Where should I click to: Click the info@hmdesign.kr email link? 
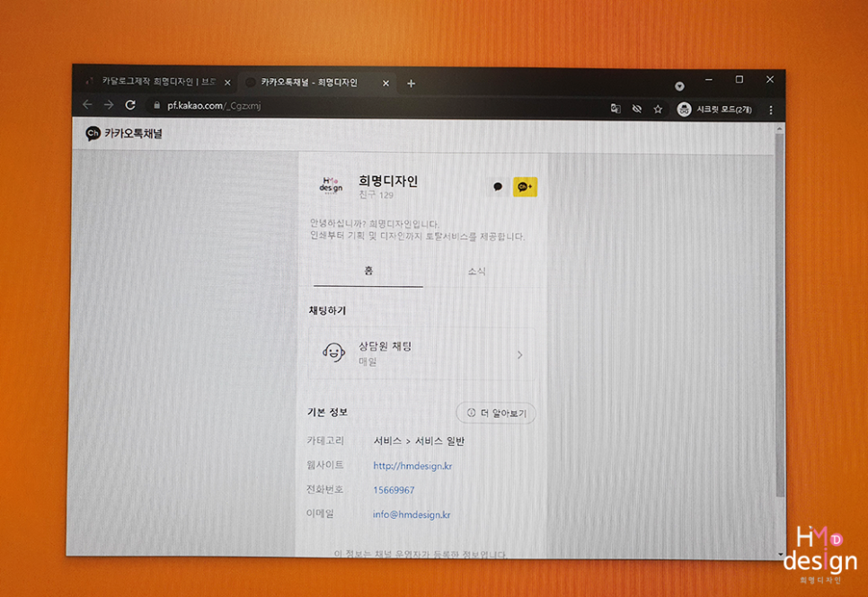412,514
